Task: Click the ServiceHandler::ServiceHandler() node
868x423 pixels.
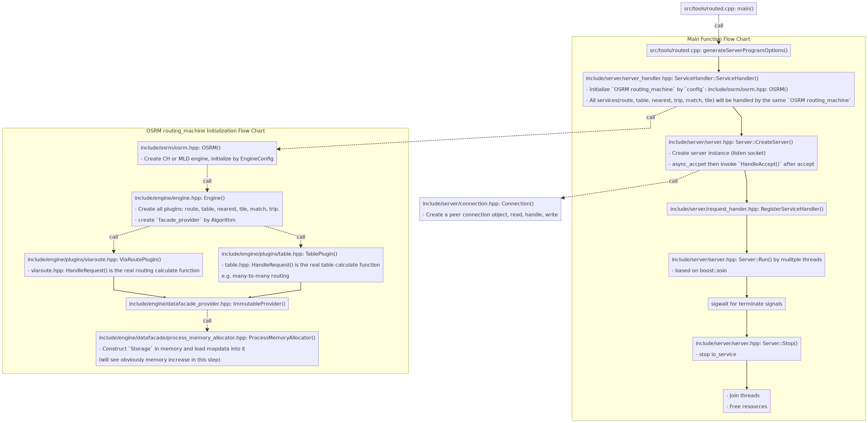Action: click(718, 89)
